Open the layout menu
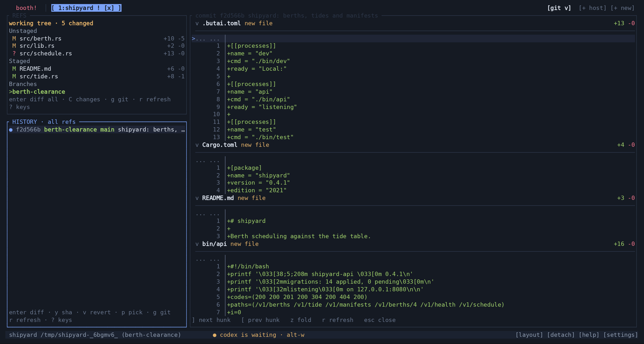The height and width of the screenshot is (344, 644). [x=529, y=335]
